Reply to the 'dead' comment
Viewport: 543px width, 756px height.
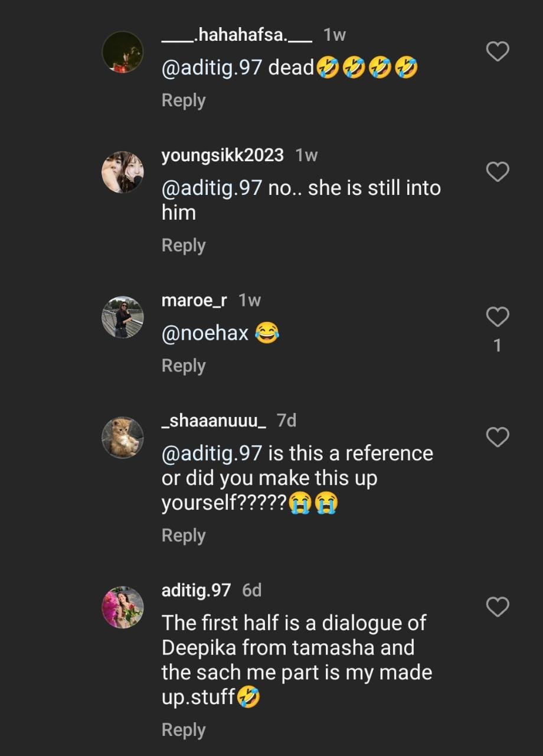click(184, 100)
